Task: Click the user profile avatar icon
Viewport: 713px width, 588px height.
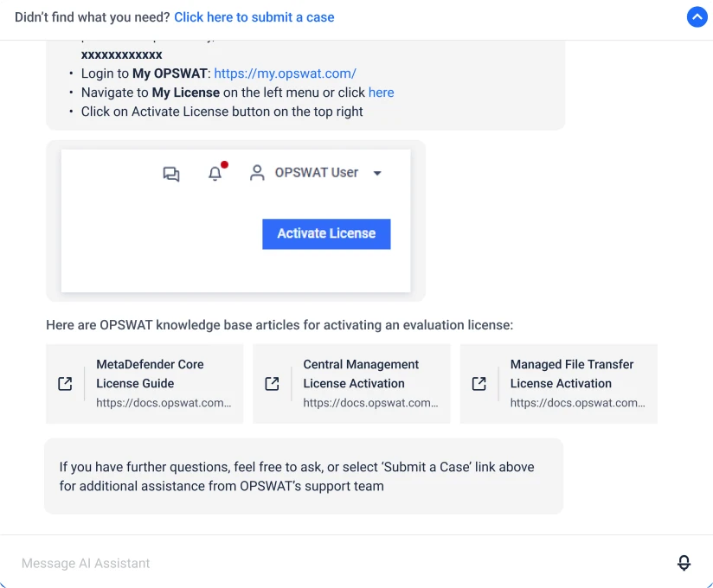Action: (x=257, y=173)
